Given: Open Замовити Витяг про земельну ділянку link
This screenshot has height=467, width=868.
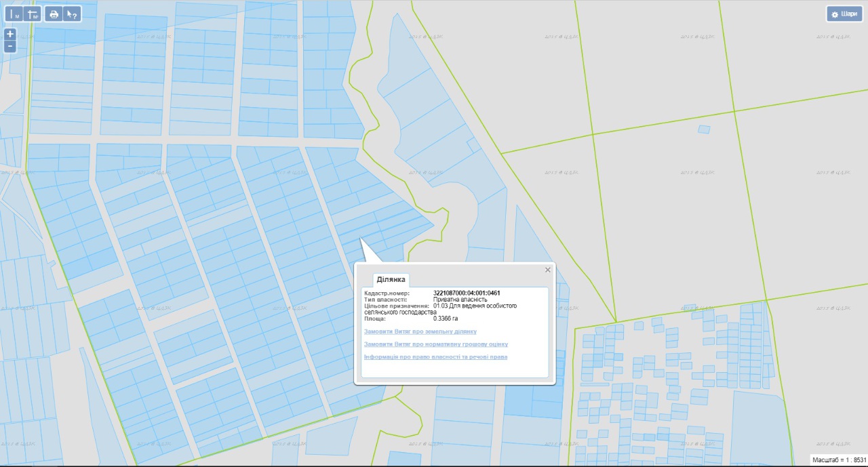Looking at the screenshot, I should click(420, 331).
